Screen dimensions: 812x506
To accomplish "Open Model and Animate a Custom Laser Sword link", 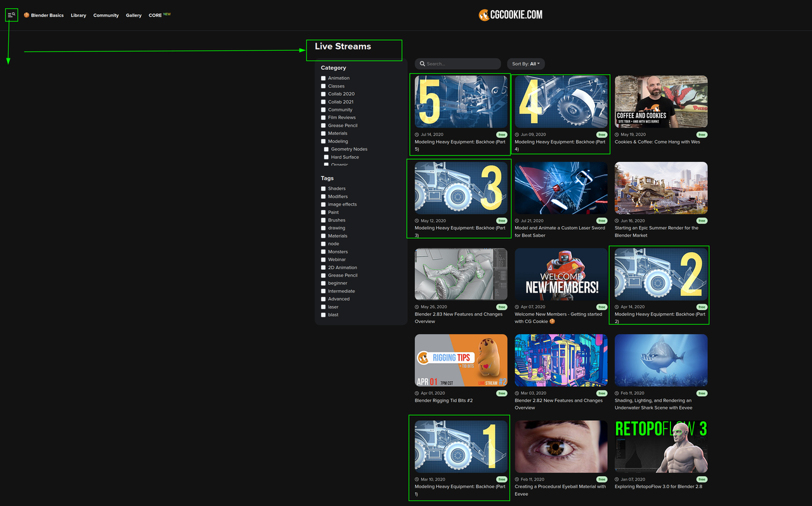I will (558, 232).
